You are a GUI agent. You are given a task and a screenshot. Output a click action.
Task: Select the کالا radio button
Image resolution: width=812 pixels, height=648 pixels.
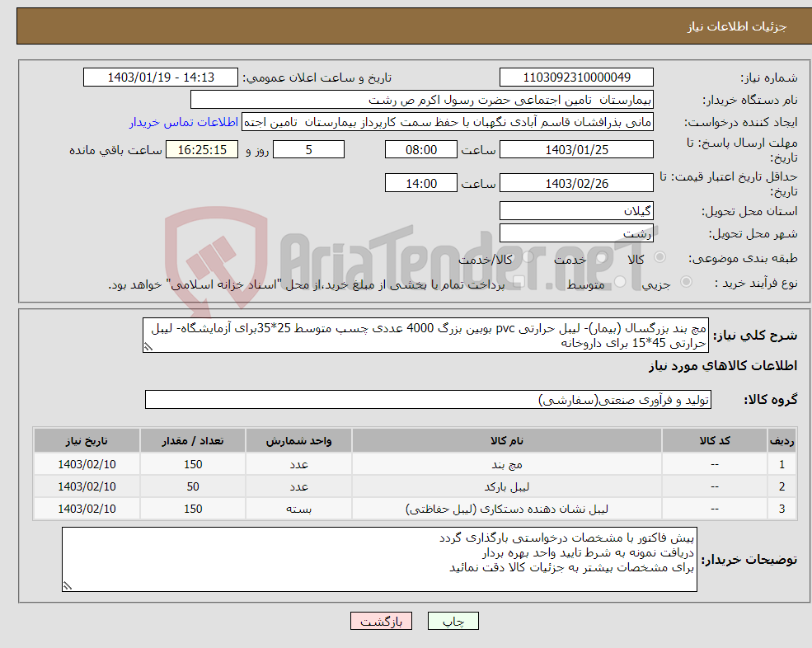[x=660, y=257]
